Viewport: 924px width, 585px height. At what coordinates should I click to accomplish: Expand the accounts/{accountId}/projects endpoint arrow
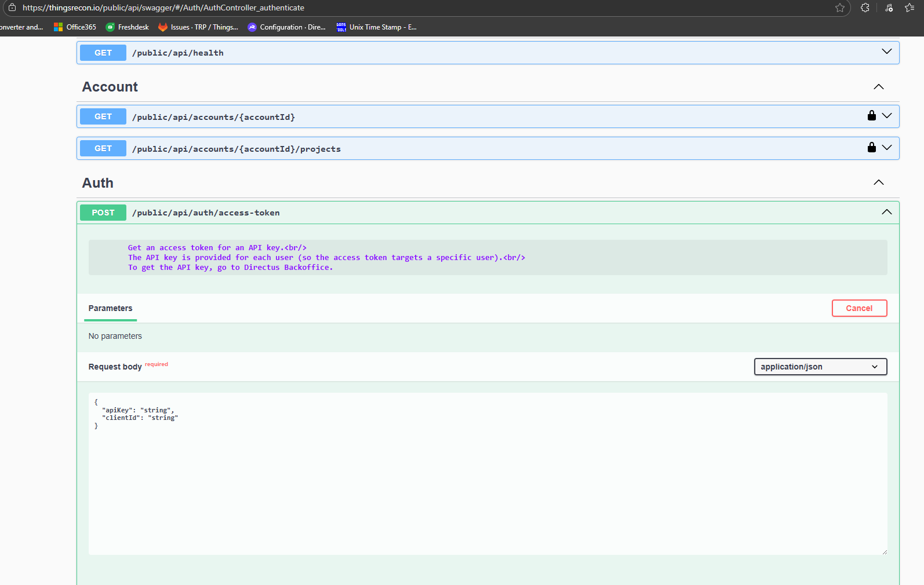(886, 148)
